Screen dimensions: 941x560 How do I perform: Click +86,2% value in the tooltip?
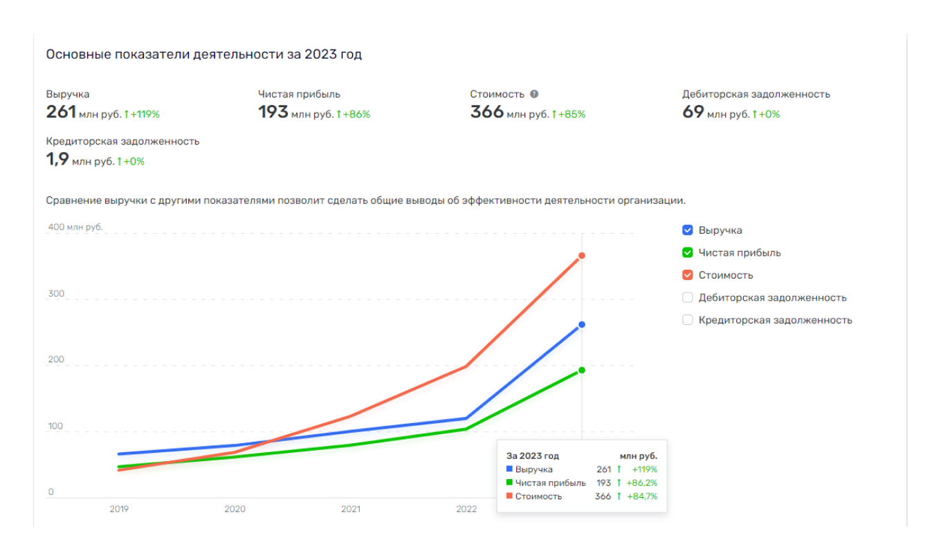coord(641,483)
